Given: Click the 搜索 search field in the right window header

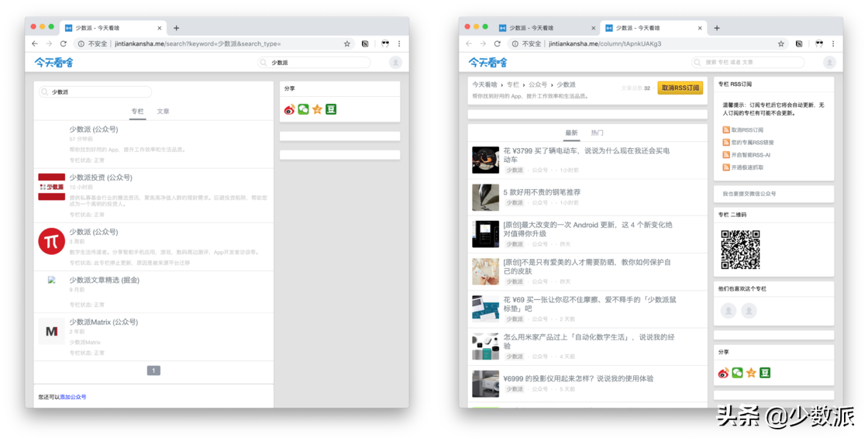Looking at the screenshot, I should 748,63.
